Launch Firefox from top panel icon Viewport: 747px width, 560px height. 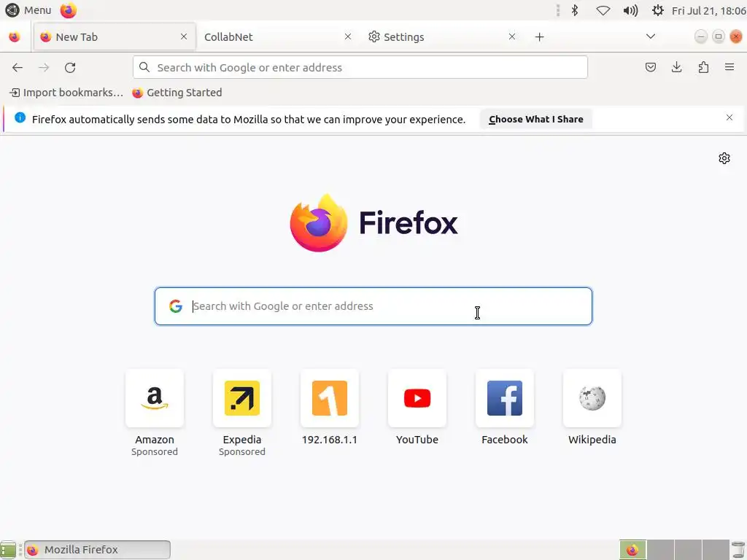68,10
